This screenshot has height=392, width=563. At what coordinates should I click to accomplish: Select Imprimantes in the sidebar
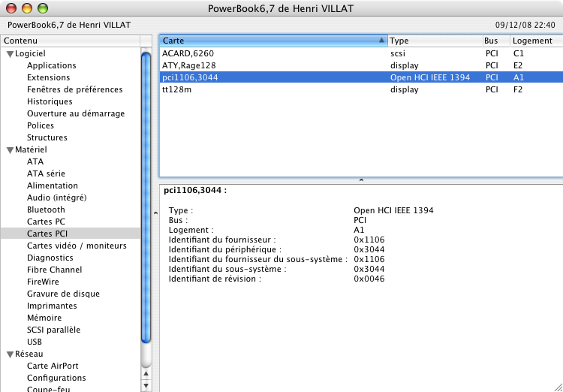click(x=52, y=306)
